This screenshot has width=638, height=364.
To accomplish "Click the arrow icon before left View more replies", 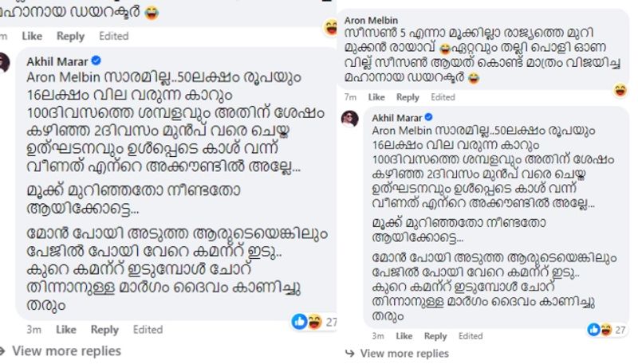I will click(x=3, y=350).
